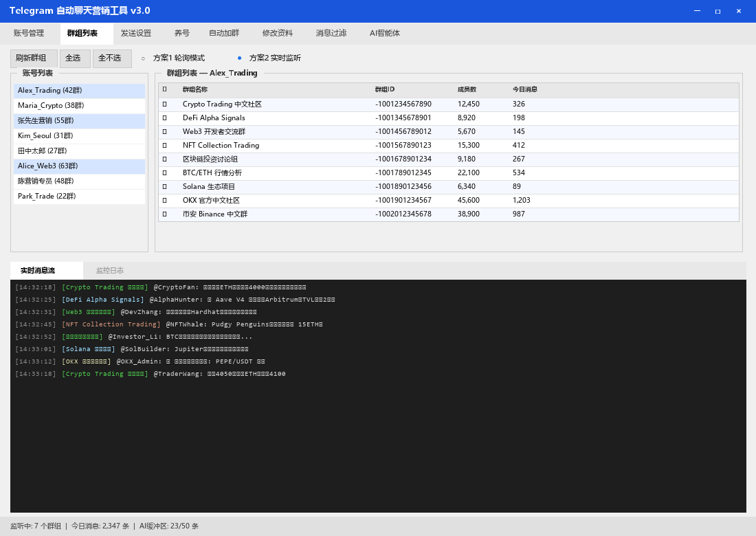Select 方案1 轮询模式 radio option
The image size is (756, 536).
[144, 58]
